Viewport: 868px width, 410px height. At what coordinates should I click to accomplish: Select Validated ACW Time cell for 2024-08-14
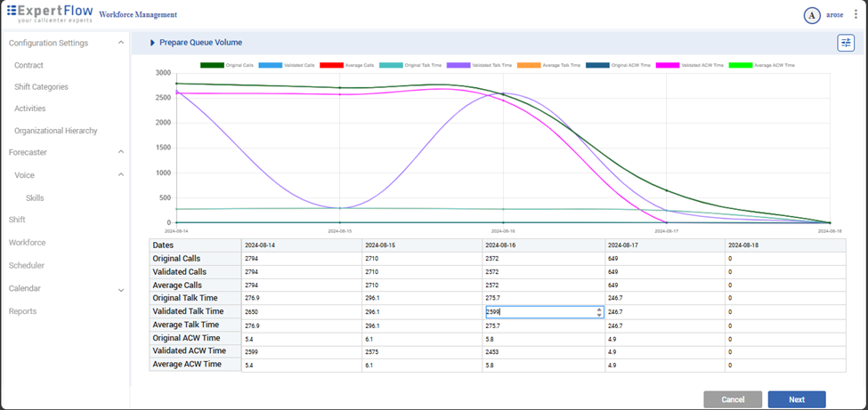tap(301, 351)
